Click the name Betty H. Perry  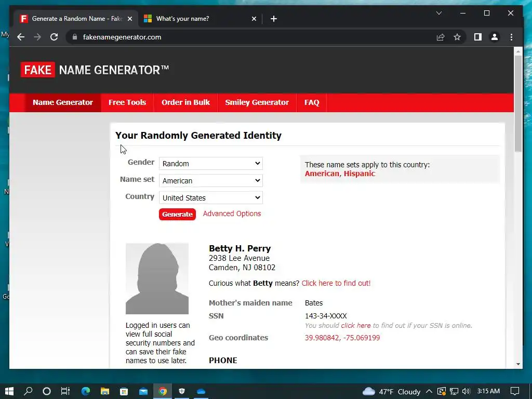click(x=240, y=248)
